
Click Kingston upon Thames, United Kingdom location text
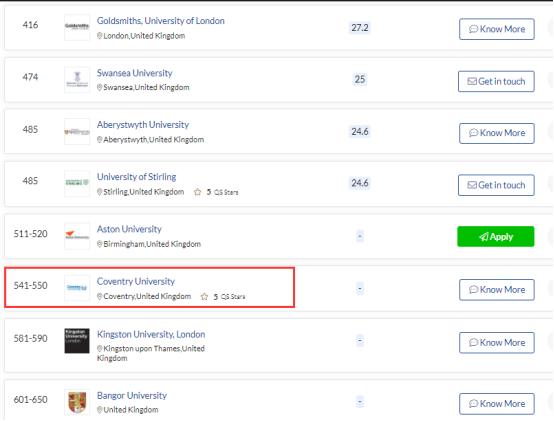click(151, 353)
